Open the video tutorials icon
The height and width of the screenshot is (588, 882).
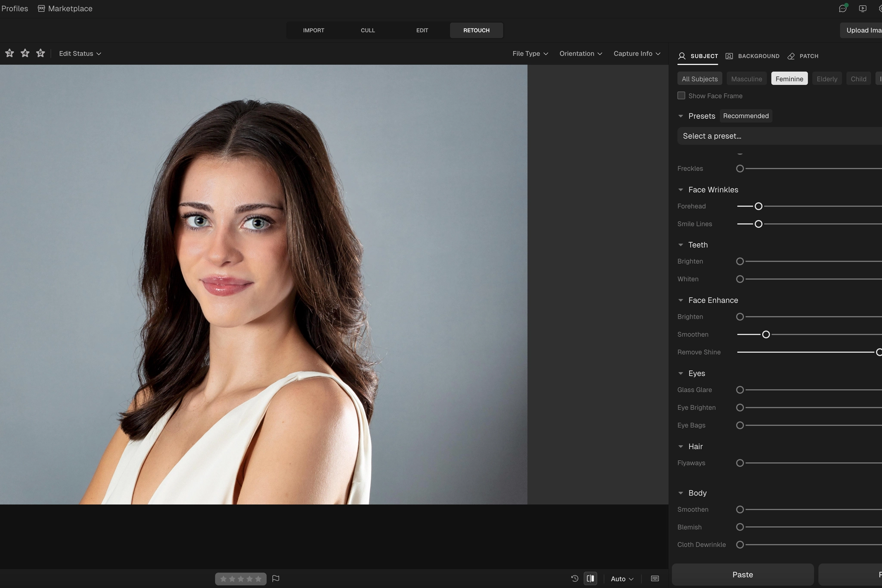click(x=863, y=9)
